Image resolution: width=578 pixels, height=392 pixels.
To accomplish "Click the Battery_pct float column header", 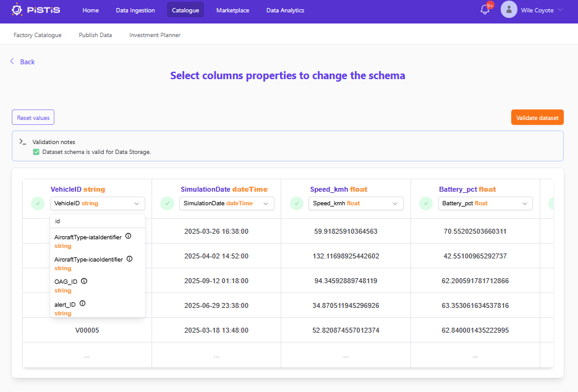I will (467, 189).
